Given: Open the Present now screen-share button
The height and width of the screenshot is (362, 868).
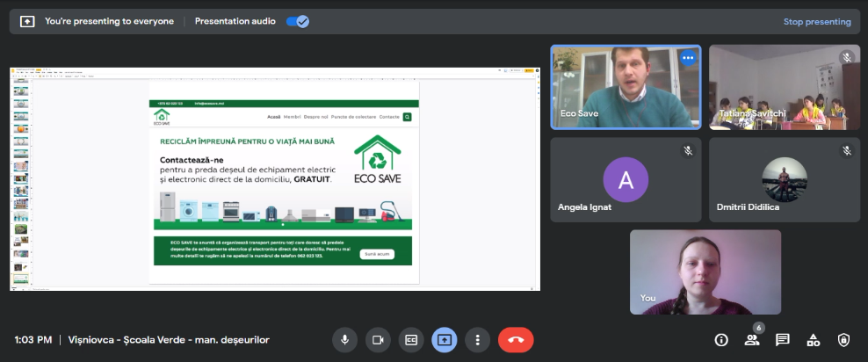Looking at the screenshot, I should tap(445, 340).
